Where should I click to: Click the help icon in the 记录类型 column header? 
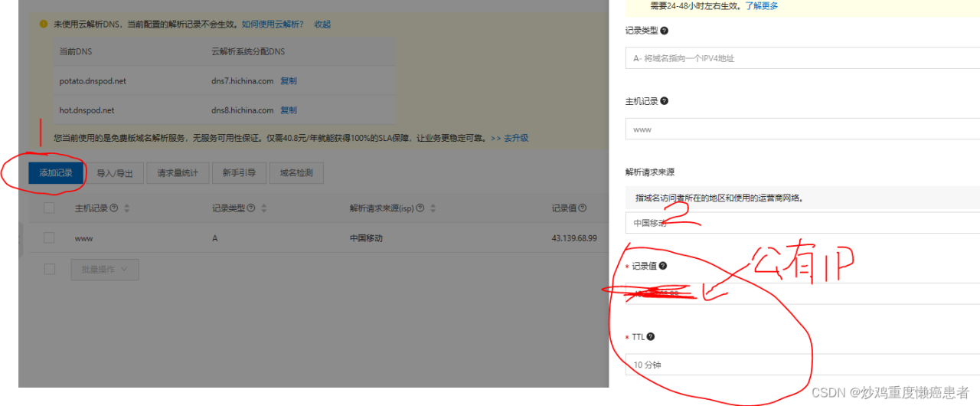252,208
